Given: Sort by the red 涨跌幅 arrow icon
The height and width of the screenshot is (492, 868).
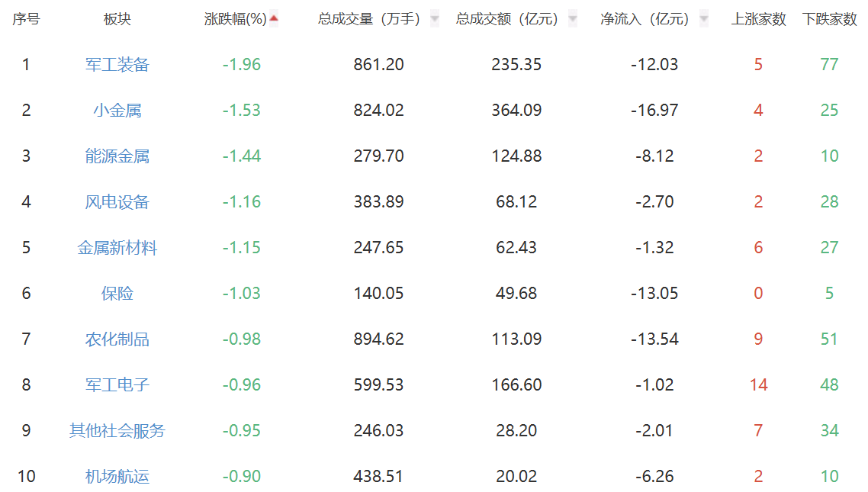Looking at the screenshot, I should click(x=274, y=18).
